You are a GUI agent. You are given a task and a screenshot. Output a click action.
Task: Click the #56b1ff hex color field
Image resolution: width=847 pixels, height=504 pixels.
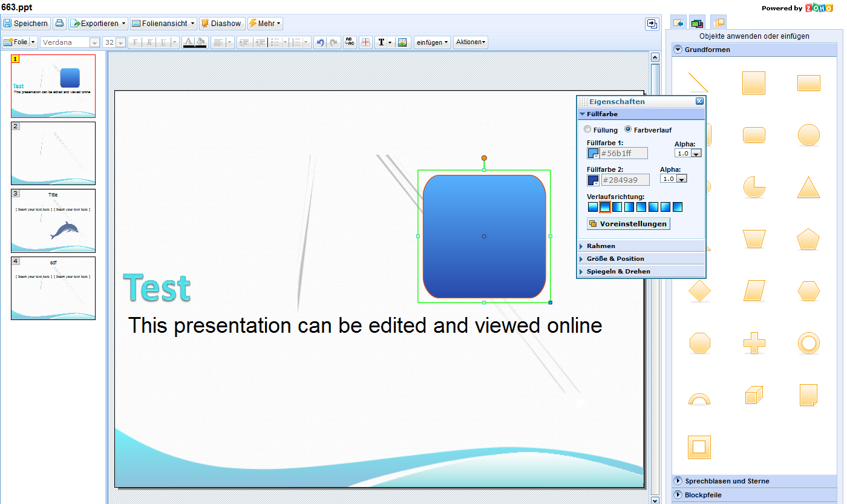click(x=624, y=153)
